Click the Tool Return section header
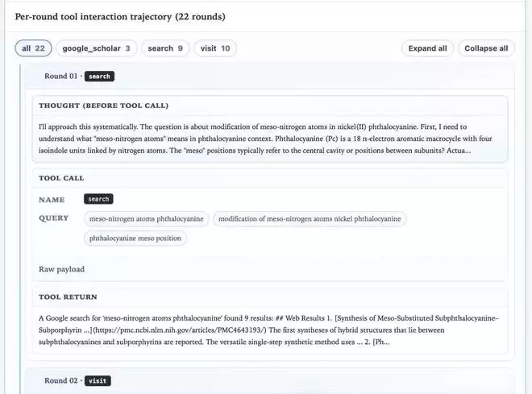 [68, 297]
